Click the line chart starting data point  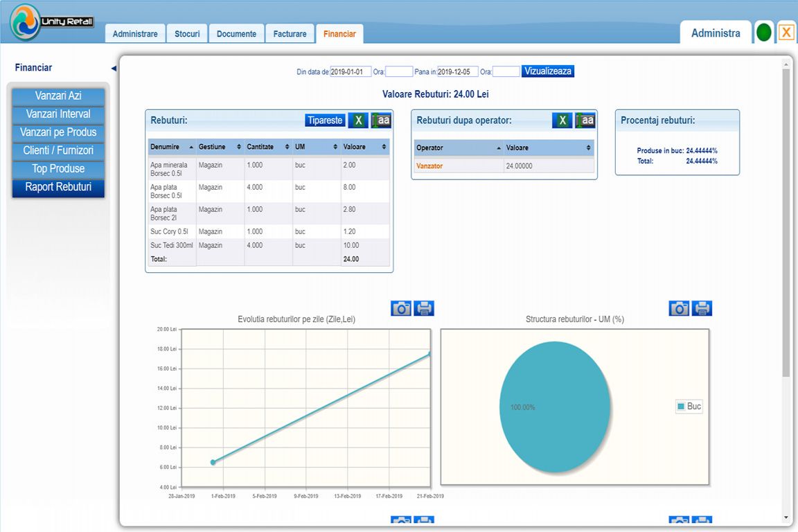click(213, 462)
